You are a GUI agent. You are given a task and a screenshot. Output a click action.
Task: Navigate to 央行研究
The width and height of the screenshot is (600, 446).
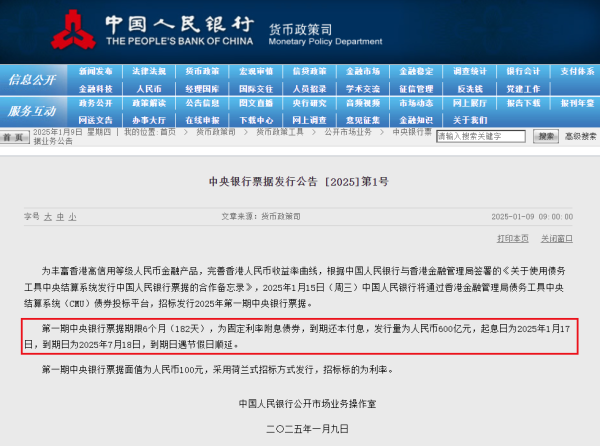point(310,103)
